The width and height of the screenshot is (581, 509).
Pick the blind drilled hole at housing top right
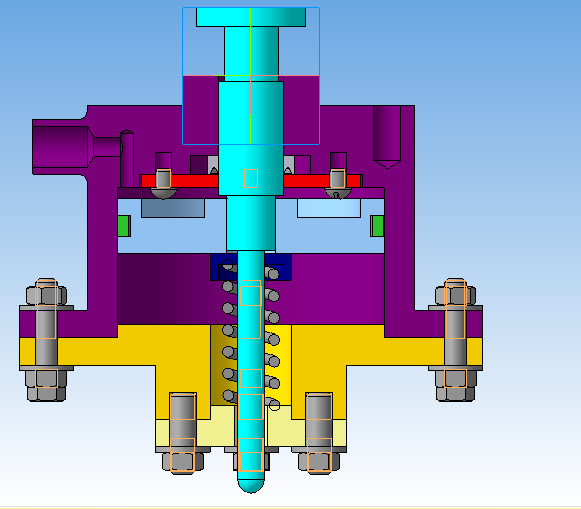(387, 136)
